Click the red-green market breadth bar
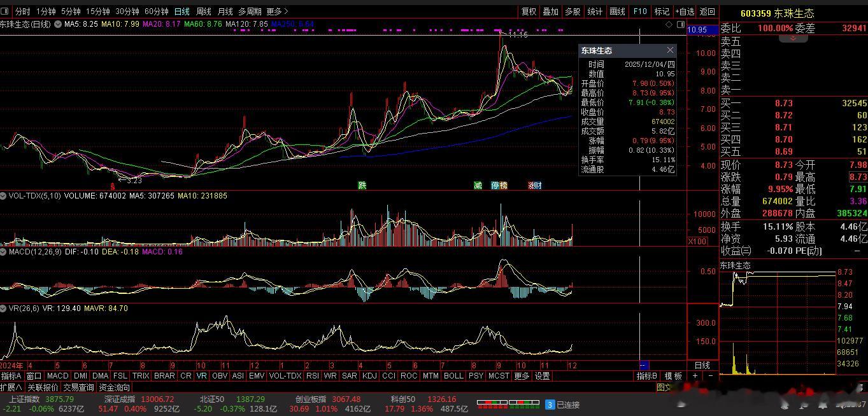This screenshot has height=416, width=868. (x=508, y=403)
